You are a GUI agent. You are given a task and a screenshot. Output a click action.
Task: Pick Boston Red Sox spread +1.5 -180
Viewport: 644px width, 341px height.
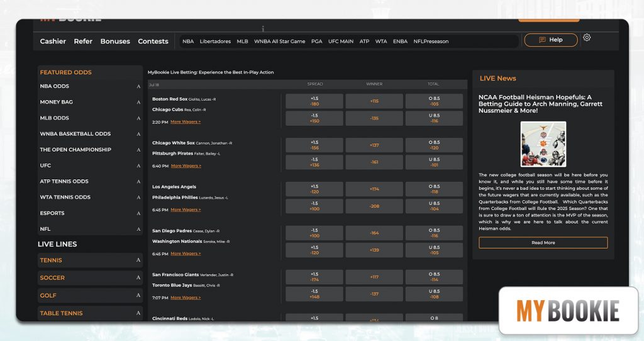tap(314, 101)
